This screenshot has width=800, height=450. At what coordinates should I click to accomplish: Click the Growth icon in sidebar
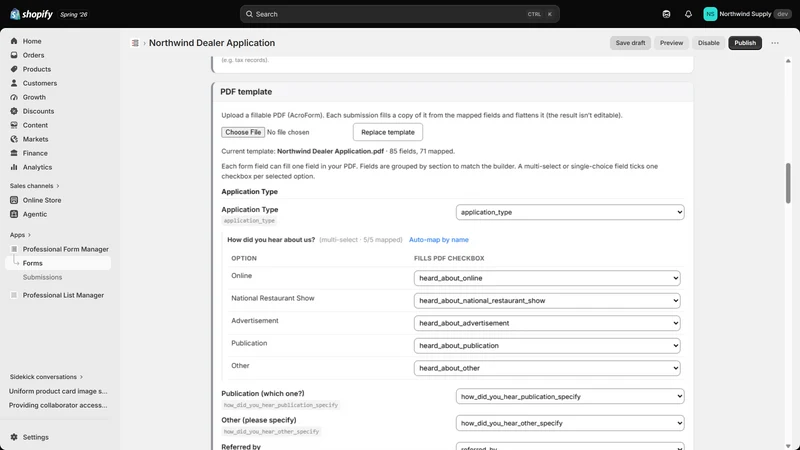point(14,97)
